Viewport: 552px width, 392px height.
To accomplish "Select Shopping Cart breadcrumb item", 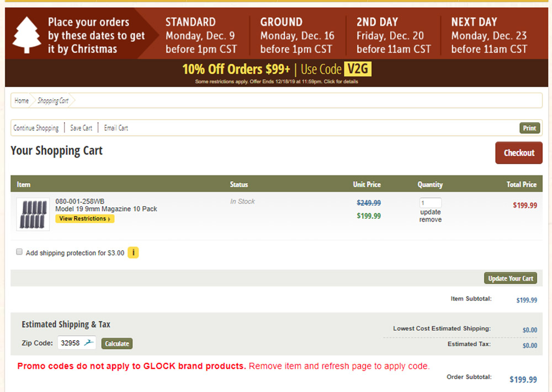I will (53, 101).
